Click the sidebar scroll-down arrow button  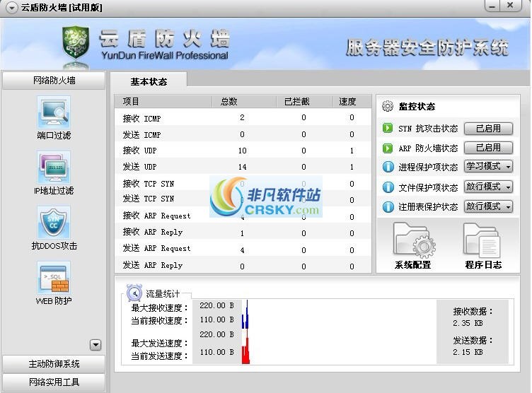click(96, 345)
